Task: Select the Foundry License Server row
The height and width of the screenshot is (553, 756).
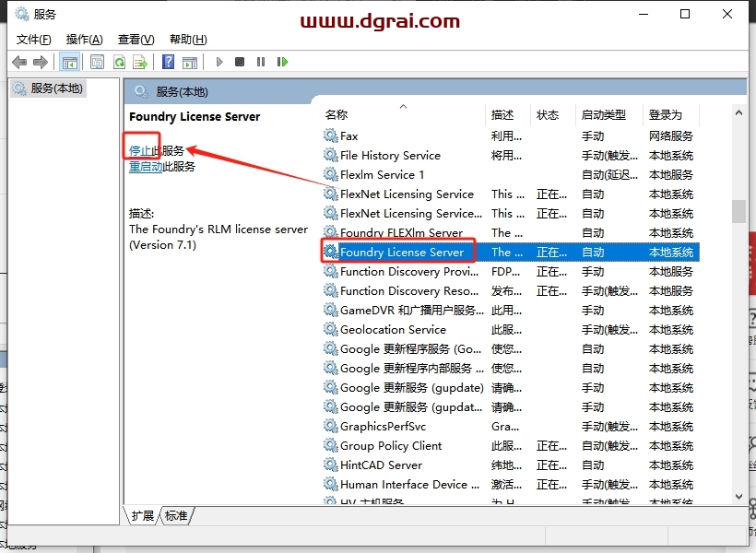Action: (510, 253)
